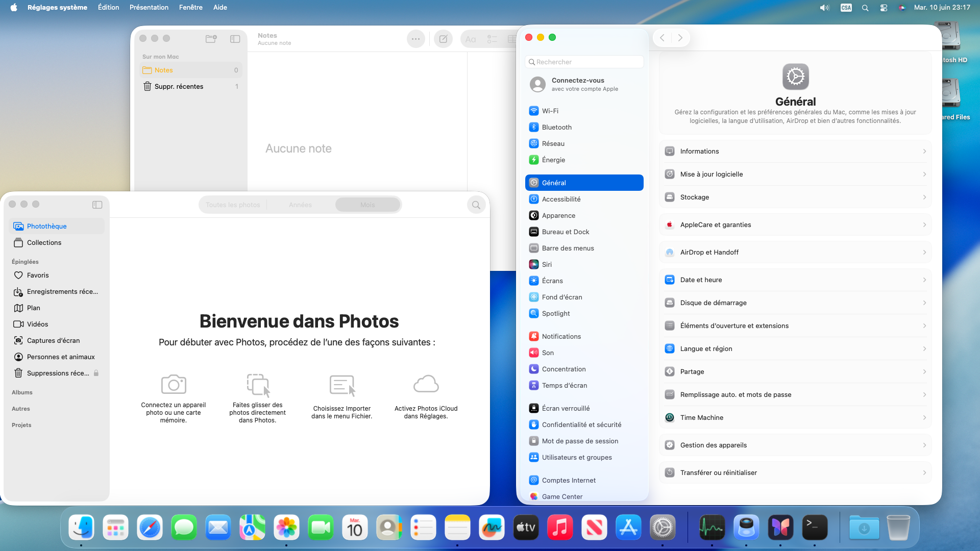The image size is (980, 551).
Task: Open Freeform app in the Dock
Action: pos(492,528)
